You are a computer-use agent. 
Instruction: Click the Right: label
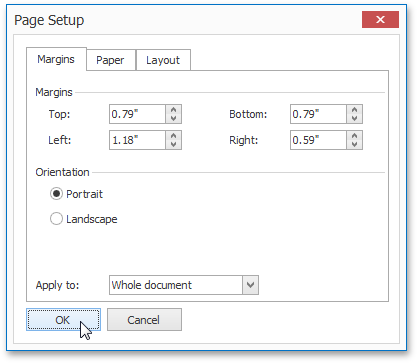point(243,140)
